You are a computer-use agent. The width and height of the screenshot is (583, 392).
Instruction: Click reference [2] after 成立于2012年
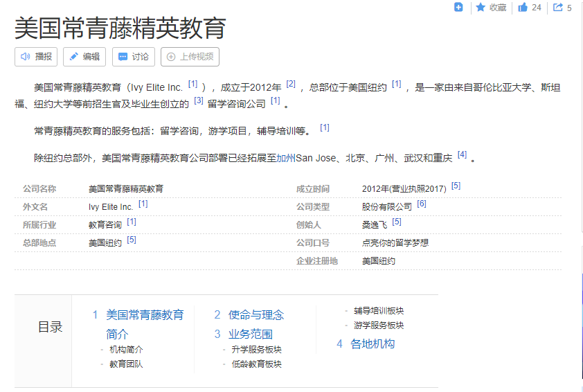(291, 84)
